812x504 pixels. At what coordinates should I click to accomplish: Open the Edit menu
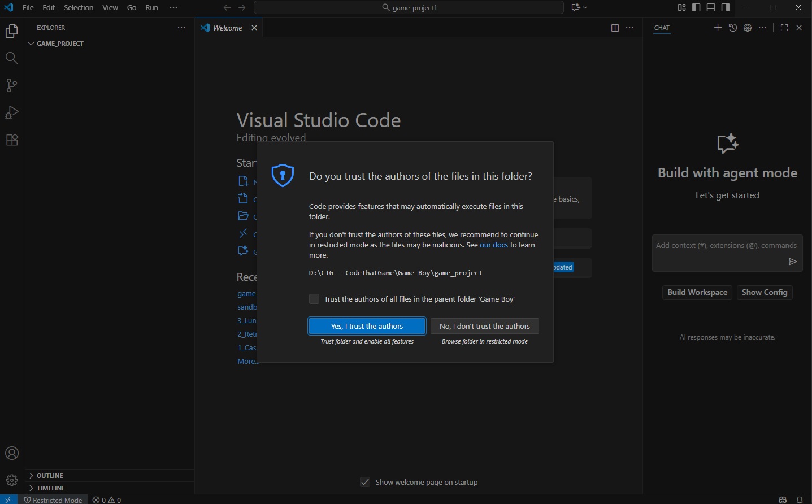pyautogui.click(x=49, y=8)
